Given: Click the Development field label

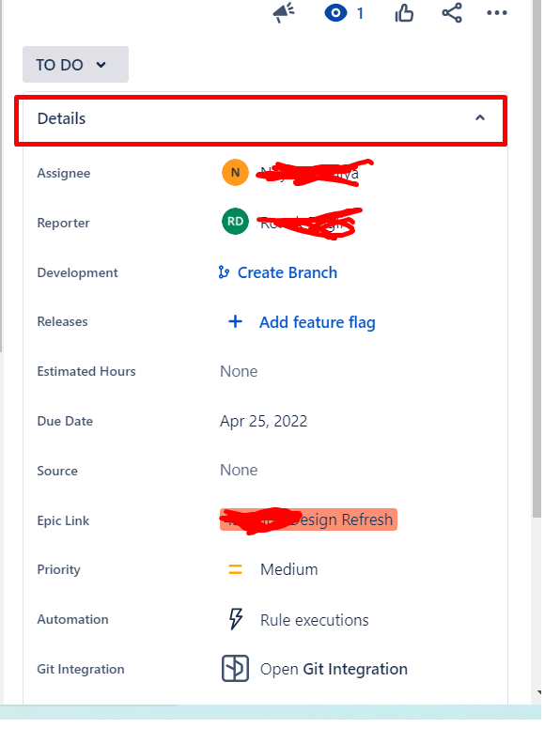Looking at the screenshot, I should click(77, 272).
